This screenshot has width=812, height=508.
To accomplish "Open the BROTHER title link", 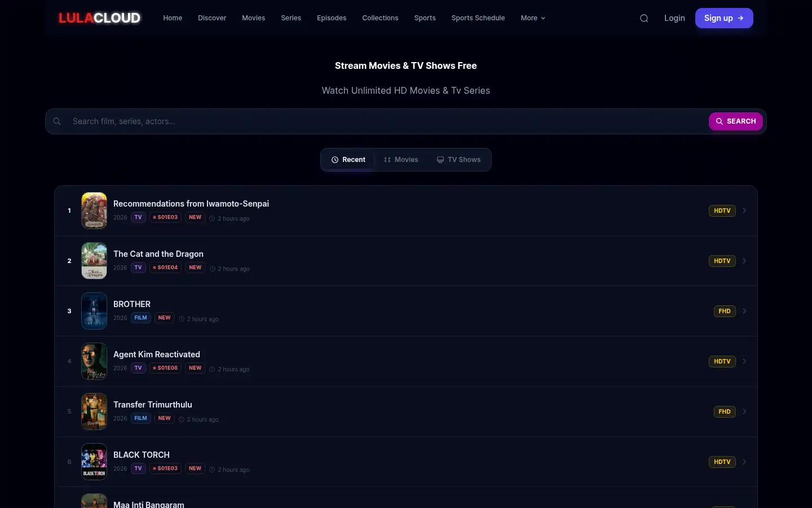I will pos(132,304).
